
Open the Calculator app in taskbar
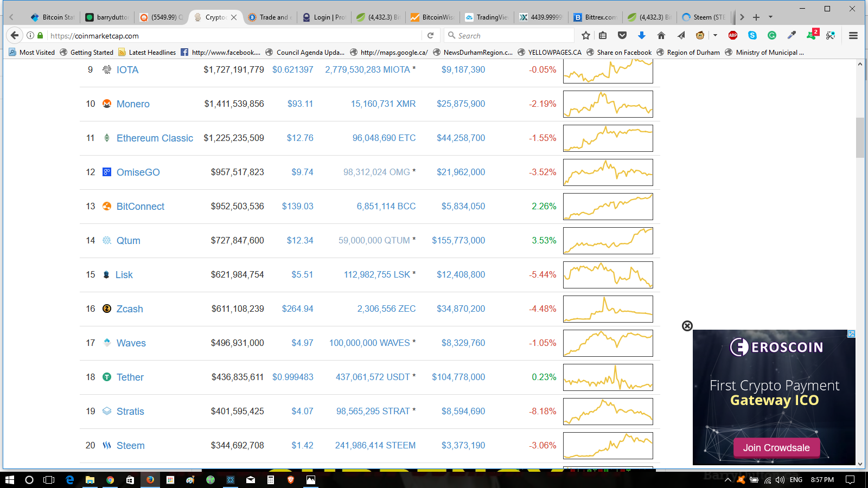270,479
